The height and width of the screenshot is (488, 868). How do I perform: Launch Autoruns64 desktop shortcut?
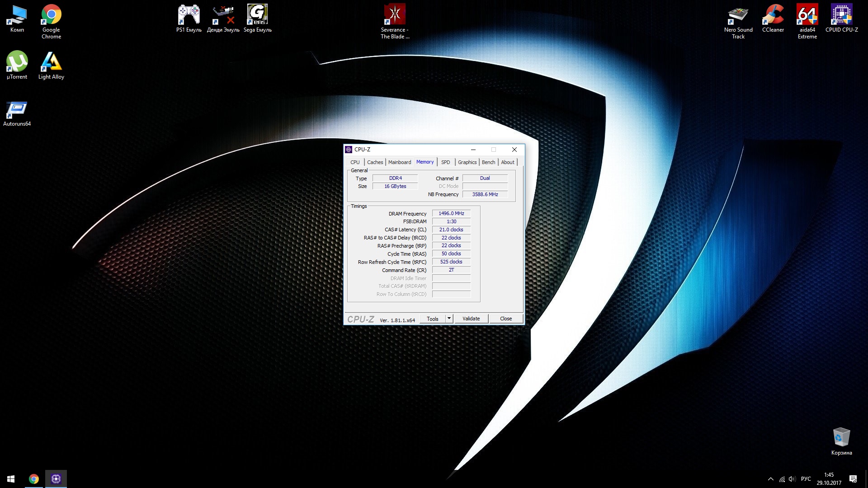17,110
